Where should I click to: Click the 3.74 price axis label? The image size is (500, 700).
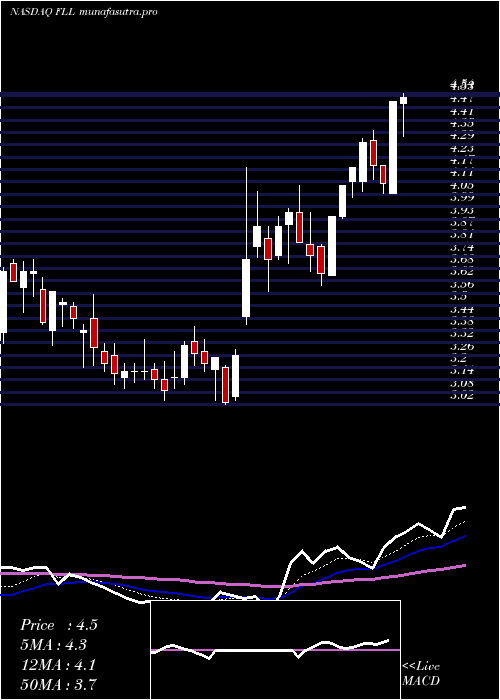click(x=462, y=247)
